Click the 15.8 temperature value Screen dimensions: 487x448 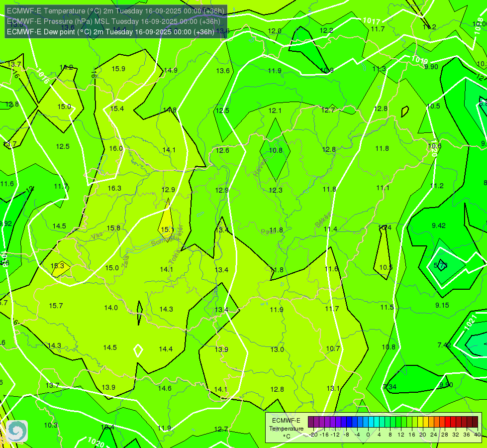[x=113, y=228]
